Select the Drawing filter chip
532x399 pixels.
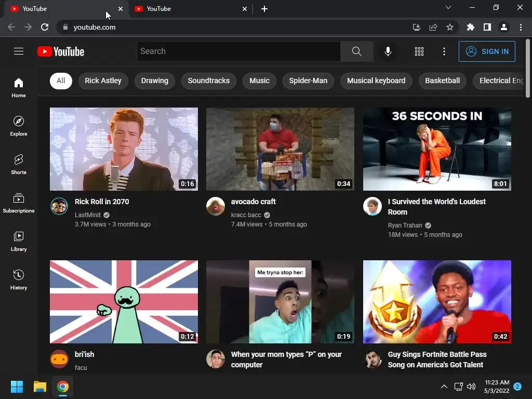pos(155,81)
